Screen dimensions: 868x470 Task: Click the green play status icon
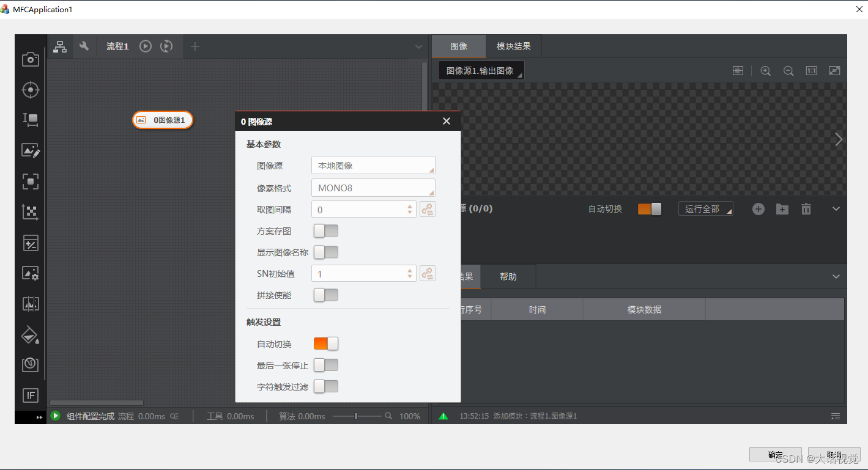tap(56, 416)
